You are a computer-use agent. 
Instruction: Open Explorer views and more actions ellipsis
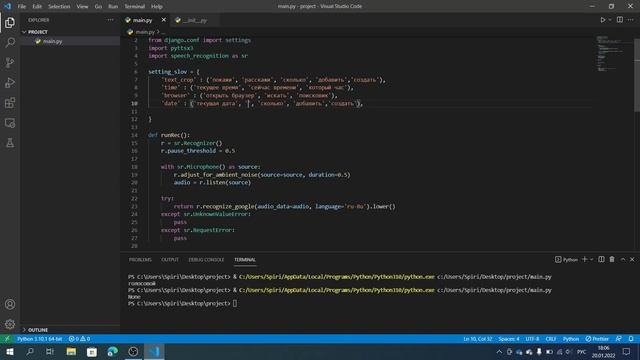click(111, 20)
